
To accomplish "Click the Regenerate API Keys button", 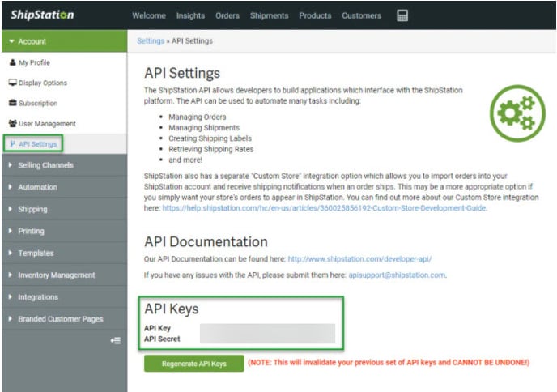I will 194,364.
